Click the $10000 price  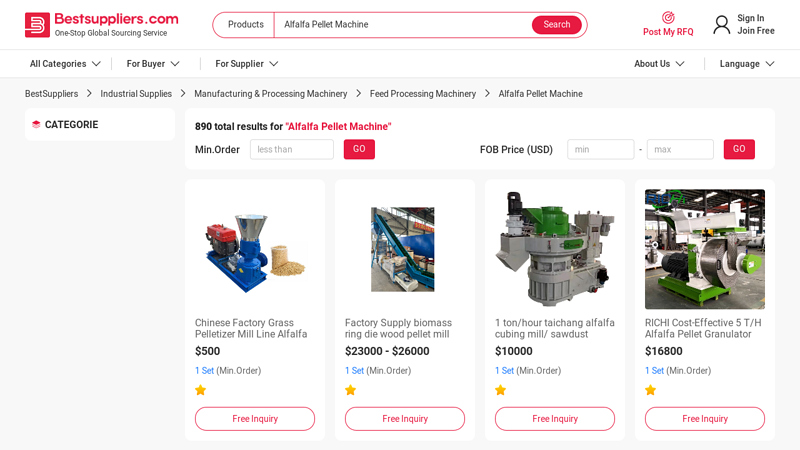point(514,351)
